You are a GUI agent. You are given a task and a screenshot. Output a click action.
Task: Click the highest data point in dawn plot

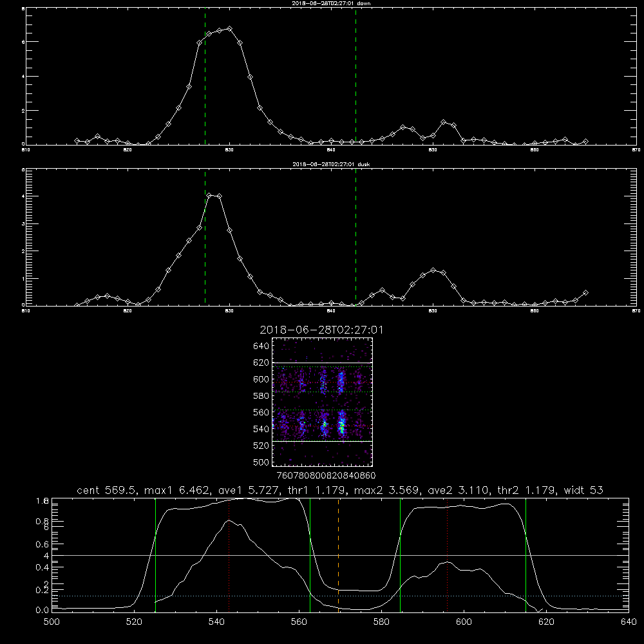click(230, 29)
